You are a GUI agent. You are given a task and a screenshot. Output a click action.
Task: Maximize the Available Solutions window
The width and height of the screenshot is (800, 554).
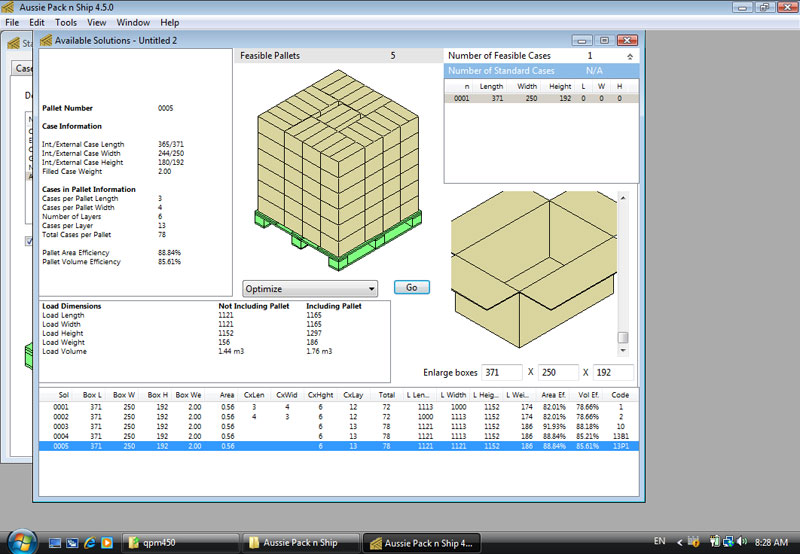[605, 40]
